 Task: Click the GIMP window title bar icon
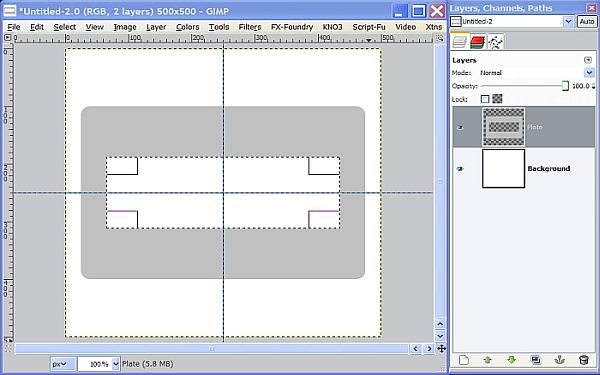pyautogui.click(x=9, y=11)
